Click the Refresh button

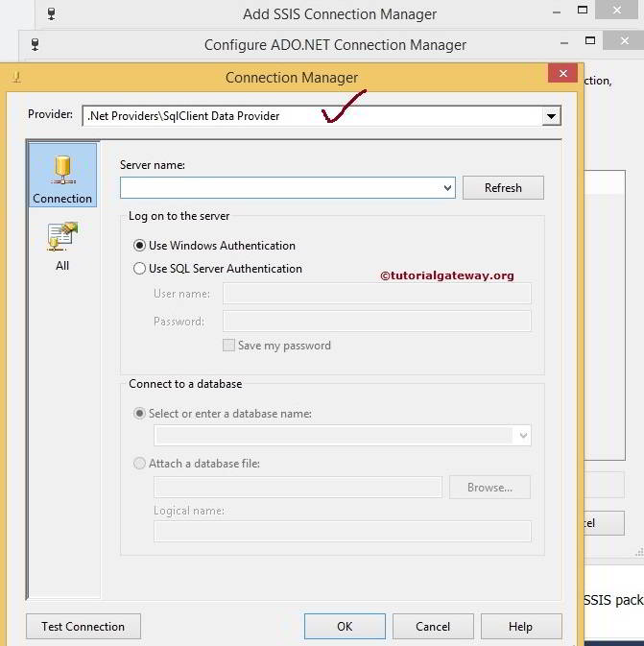(x=503, y=188)
